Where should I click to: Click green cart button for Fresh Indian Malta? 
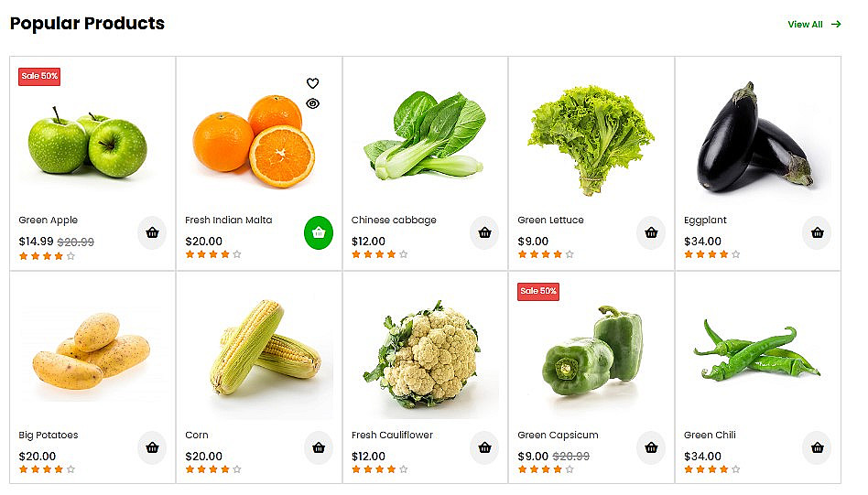pos(319,233)
